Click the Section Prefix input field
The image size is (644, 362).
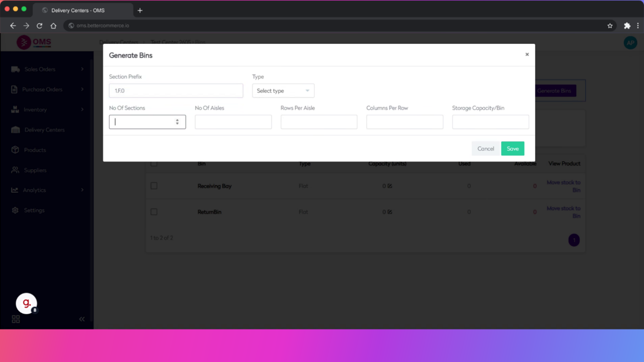176,90
